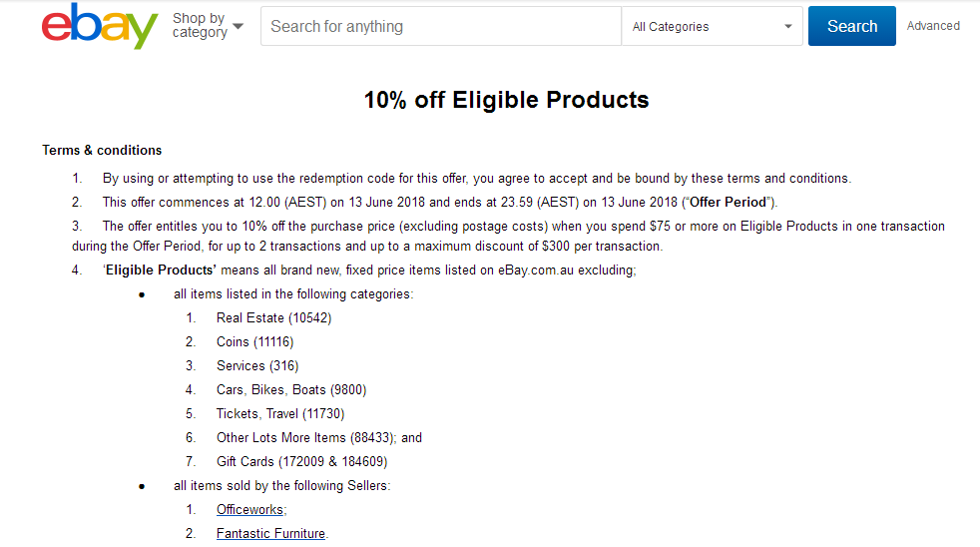The height and width of the screenshot is (547, 980).
Task: Click the Terms & conditions heading
Action: click(102, 150)
